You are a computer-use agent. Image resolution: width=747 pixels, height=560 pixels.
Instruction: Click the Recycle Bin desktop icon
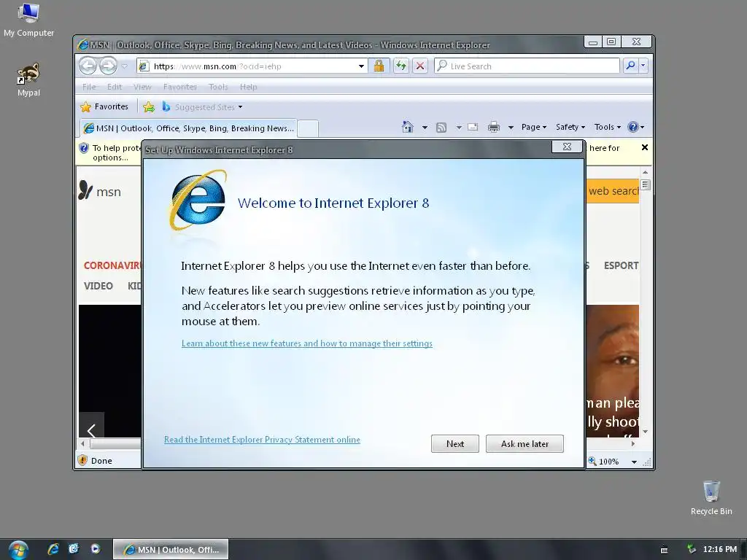(711, 497)
